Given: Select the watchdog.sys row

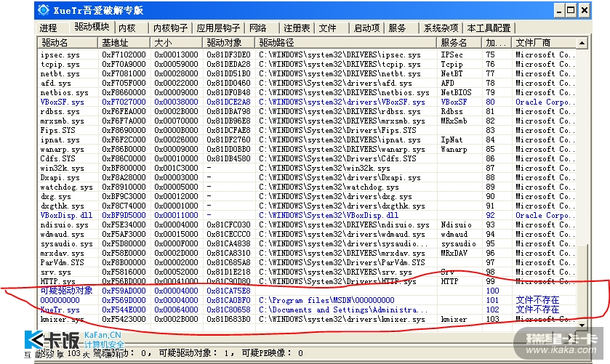Looking at the screenshot, I should point(307,187).
